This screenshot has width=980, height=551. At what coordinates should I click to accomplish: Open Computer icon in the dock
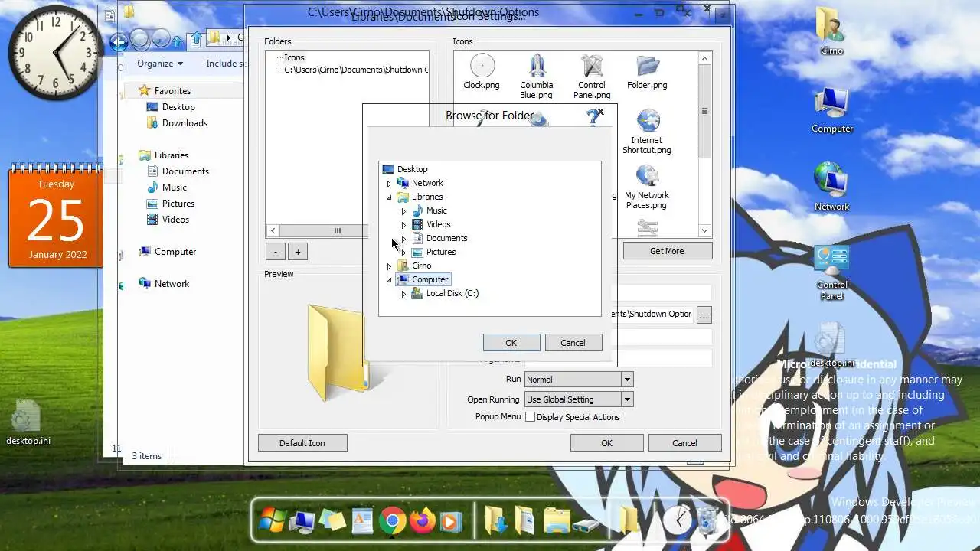click(302, 522)
